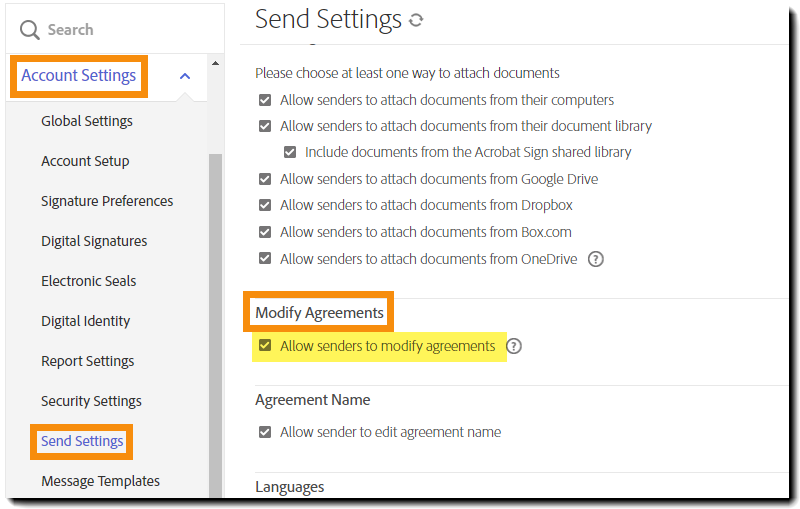Click the Search input field
This screenshot has height=509, width=800.
coord(120,30)
